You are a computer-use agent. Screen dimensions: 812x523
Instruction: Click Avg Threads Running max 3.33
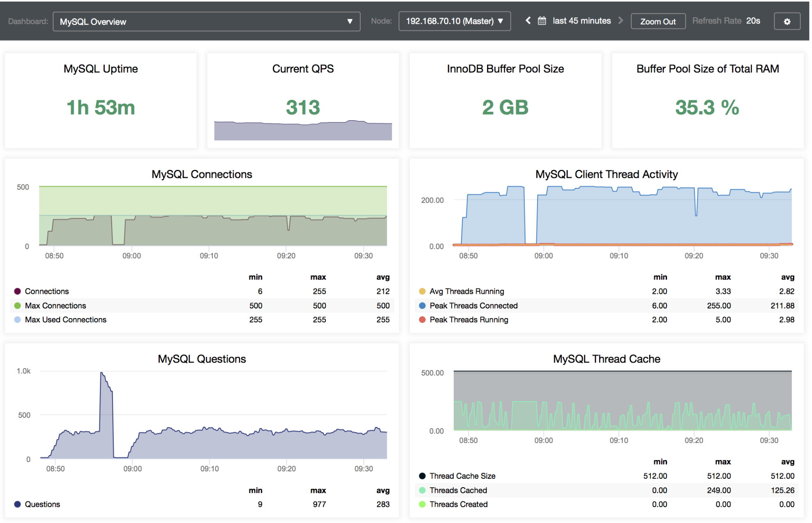coord(723,291)
